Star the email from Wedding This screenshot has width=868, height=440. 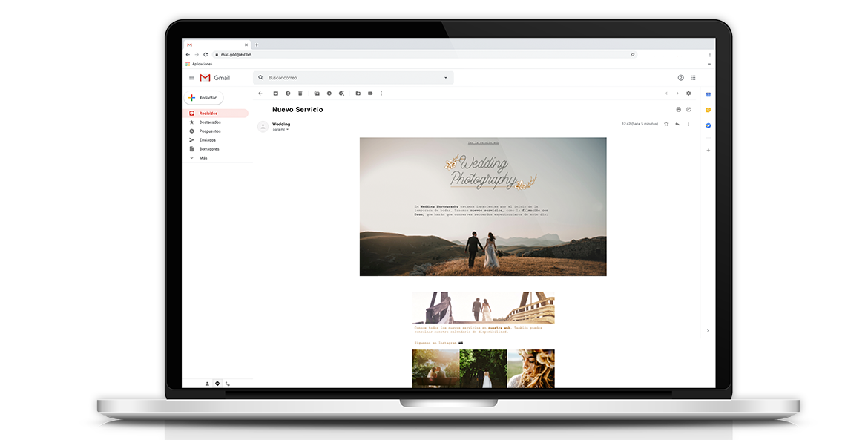tap(666, 124)
